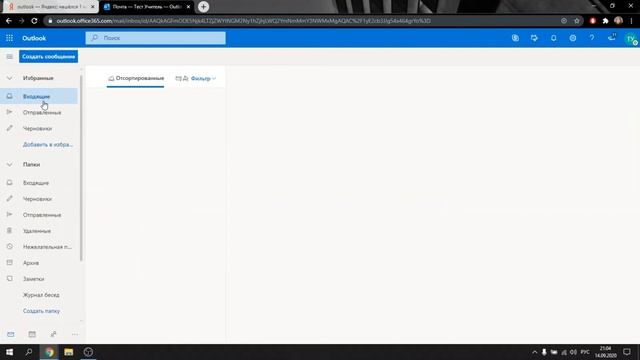This screenshot has height=360, width=640.
Task: Open Черновики under Избранные
Action: [x=39, y=128]
